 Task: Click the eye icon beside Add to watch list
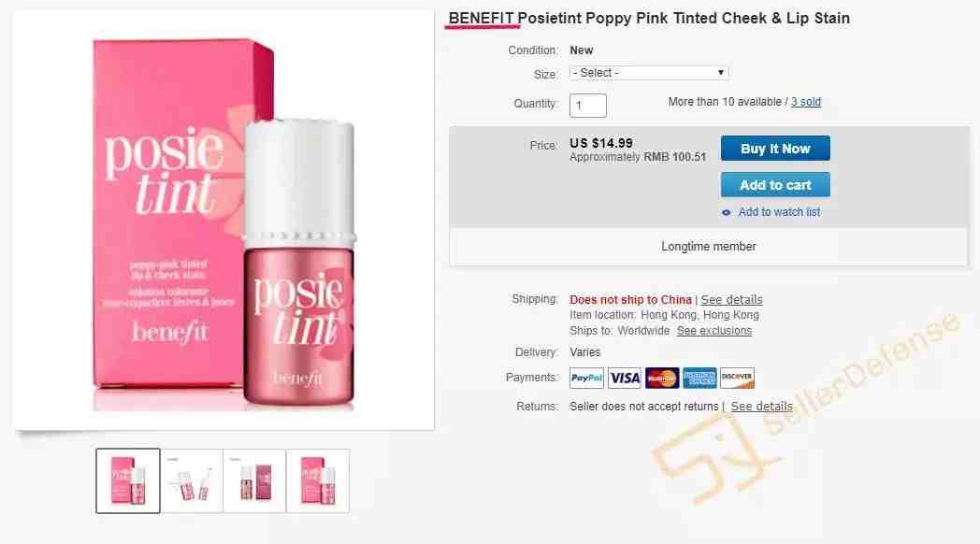tap(727, 213)
